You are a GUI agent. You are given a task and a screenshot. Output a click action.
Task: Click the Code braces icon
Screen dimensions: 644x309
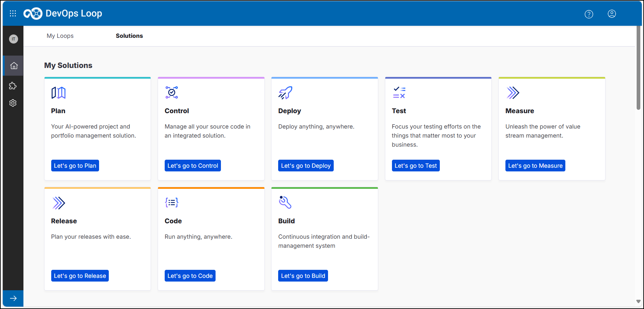[x=171, y=202]
